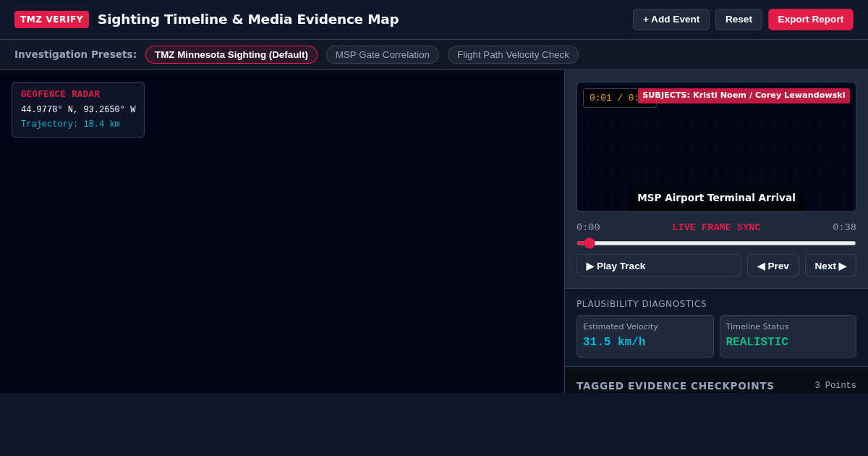Click the Trajectory: 18.4 km value

coord(70,124)
